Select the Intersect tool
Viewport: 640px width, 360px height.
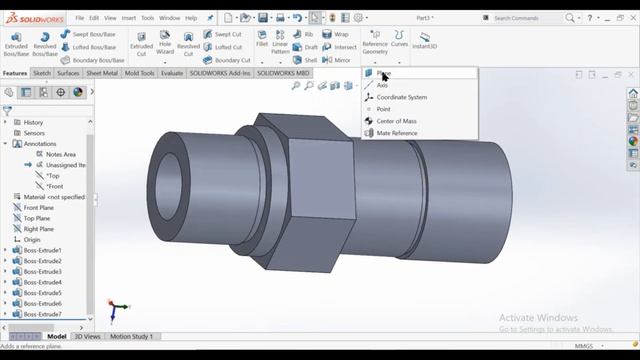pyautogui.click(x=340, y=47)
